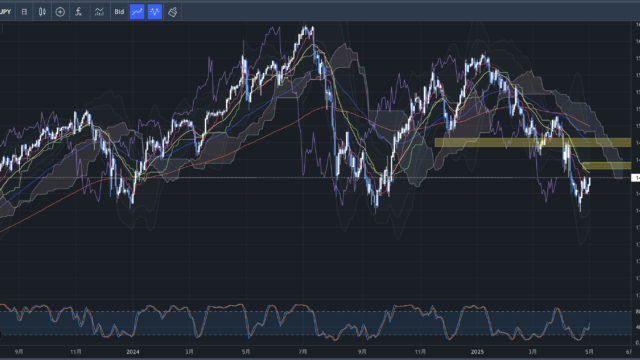This screenshot has height=360, width=640.
Task: Open the fx indicators menu
Action: click(x=79, y=12)
